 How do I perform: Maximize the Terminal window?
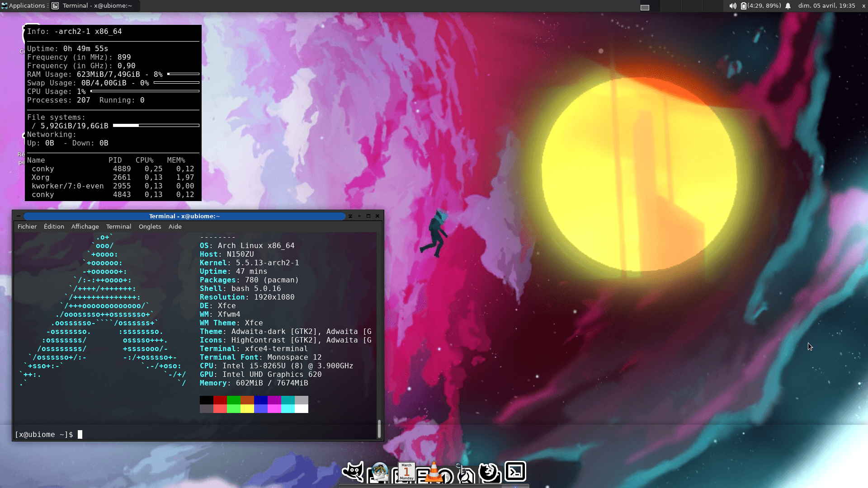[368, 216]
